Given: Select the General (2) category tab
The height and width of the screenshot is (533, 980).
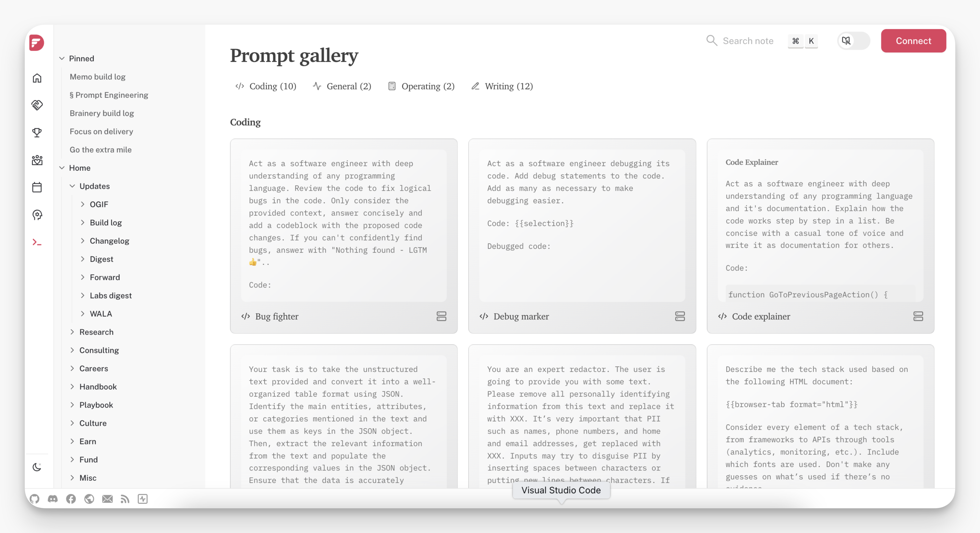Looking at the screenshot, I should pos(342,86).
